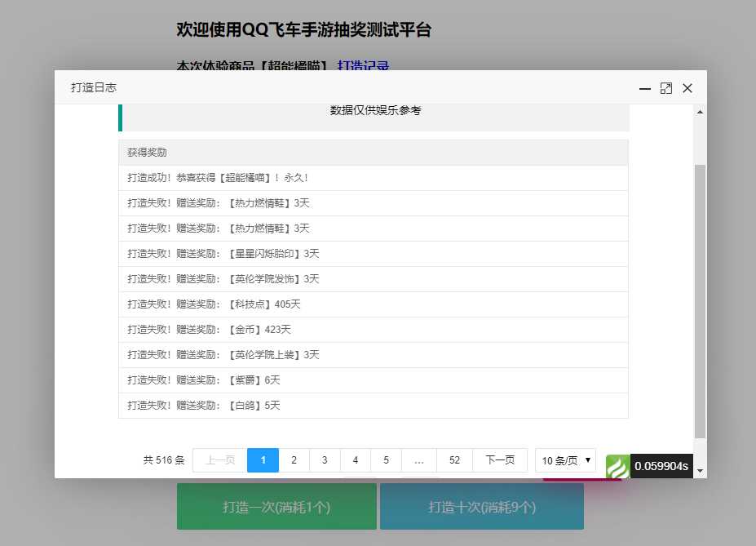Close the 打造日志 dialog with the X icon

tap(687, 88)
